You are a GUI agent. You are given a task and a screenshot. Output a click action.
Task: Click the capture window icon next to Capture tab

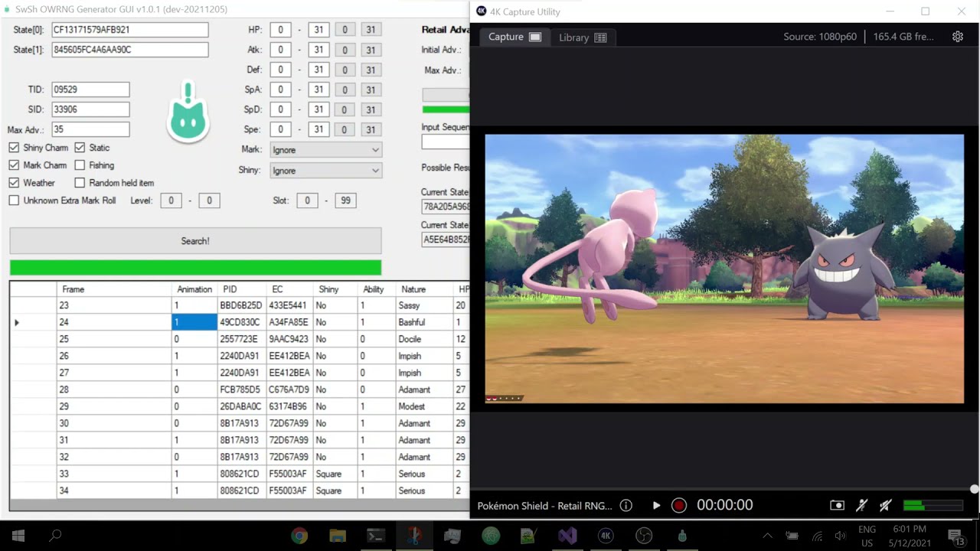click(x=535, y=37)
